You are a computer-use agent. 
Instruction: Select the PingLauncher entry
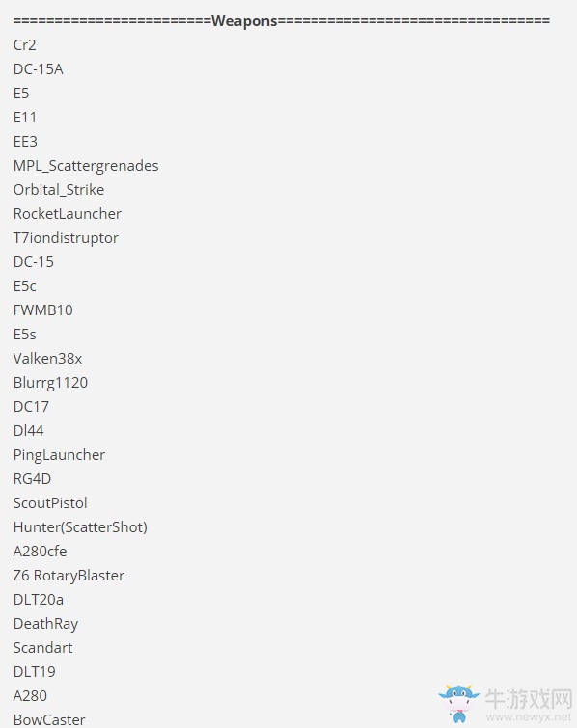coord(59,455)
